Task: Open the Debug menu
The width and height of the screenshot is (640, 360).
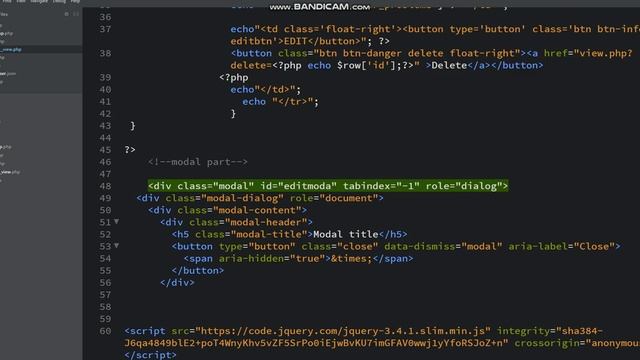Action: point(59,2)
